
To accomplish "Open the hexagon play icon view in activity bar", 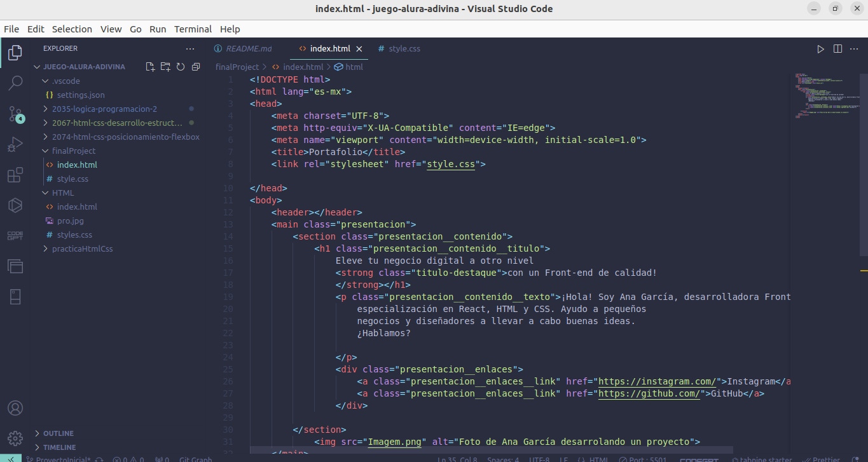I will 15,205.
